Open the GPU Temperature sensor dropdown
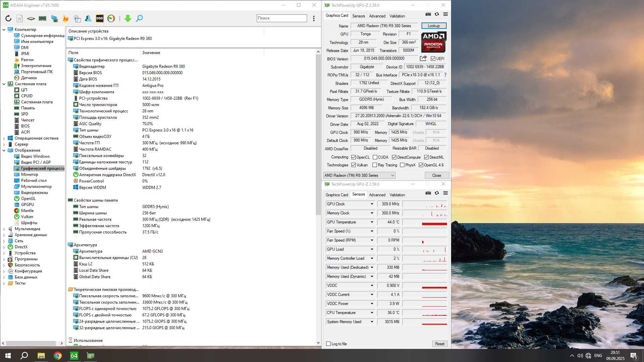644x362 pixels. click(x=372, y=222)
